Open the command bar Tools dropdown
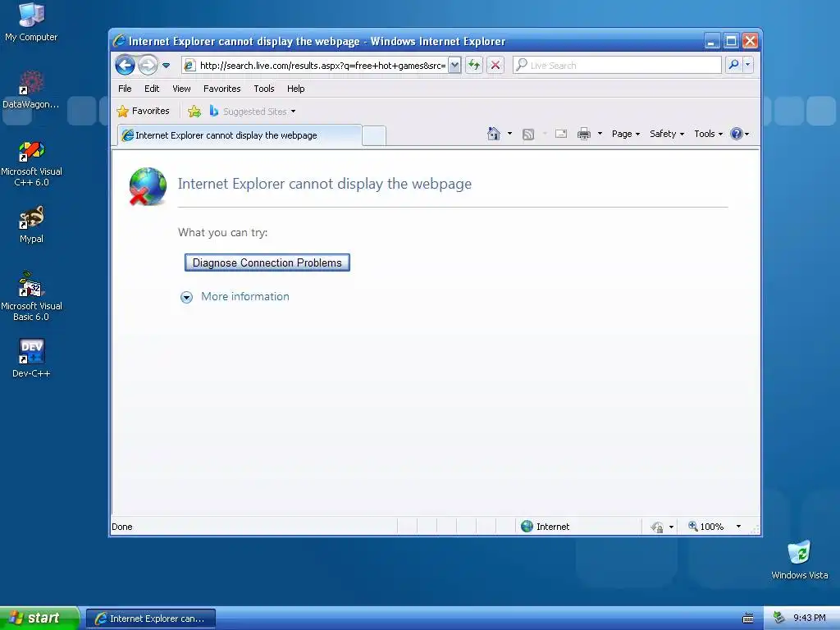The height and width of the screenshot is (630, 840). pos(708,134)
